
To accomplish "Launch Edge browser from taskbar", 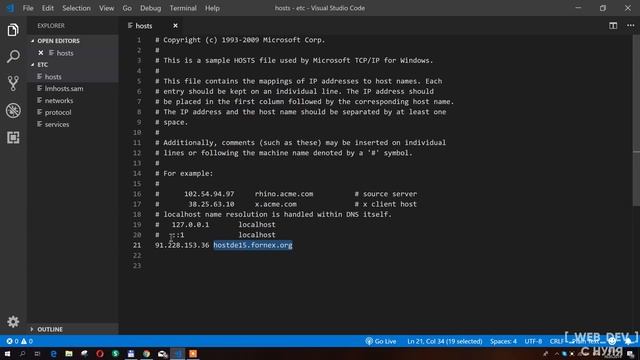I will click(53, 353).
